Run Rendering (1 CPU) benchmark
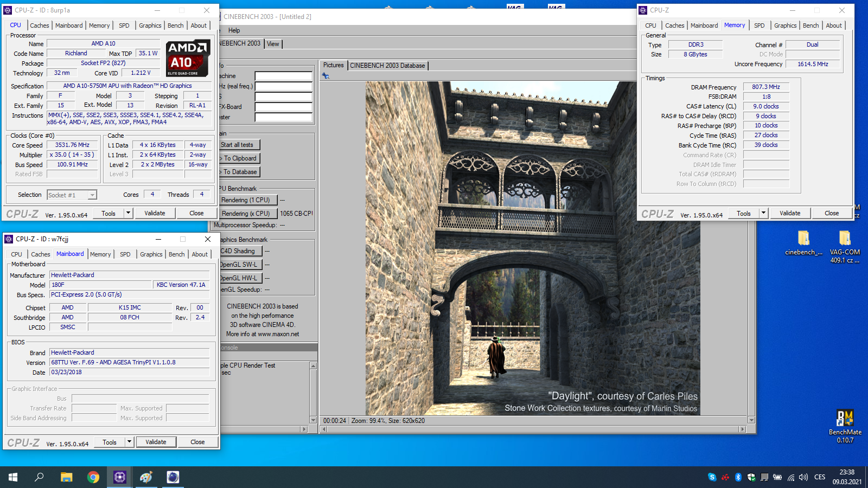868x488 pixels. point(247,200)
